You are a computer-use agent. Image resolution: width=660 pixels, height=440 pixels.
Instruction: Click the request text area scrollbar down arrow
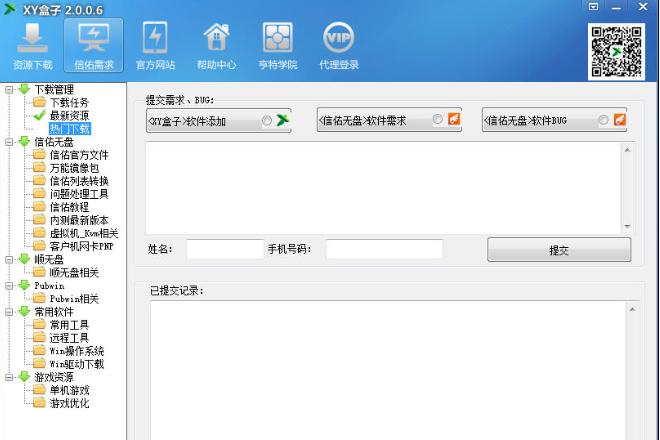[x=627, y=227]
